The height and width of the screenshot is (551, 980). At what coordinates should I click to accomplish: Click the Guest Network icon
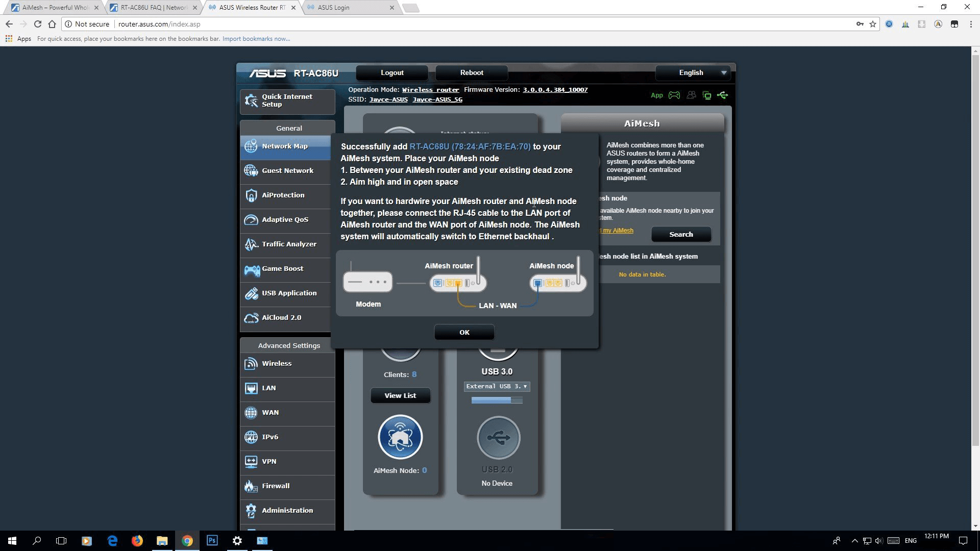[251, 171]
